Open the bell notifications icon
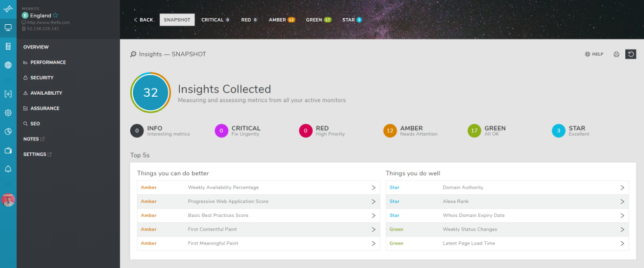This screenshot has width=644, height=268. coord(8,169)
